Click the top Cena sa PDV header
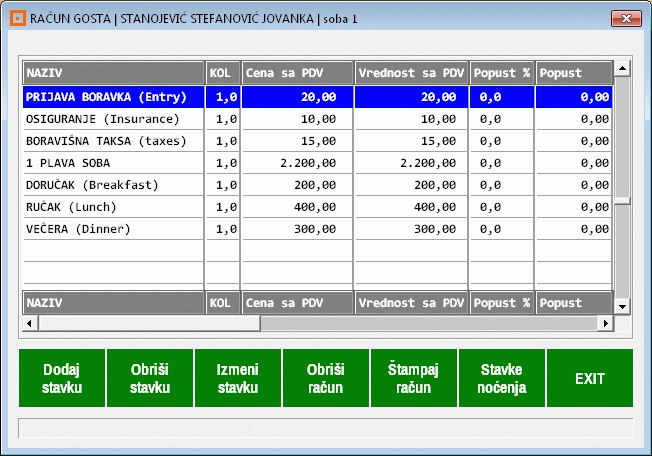This screenshot has width=652, height=456. tap(297, 73)
